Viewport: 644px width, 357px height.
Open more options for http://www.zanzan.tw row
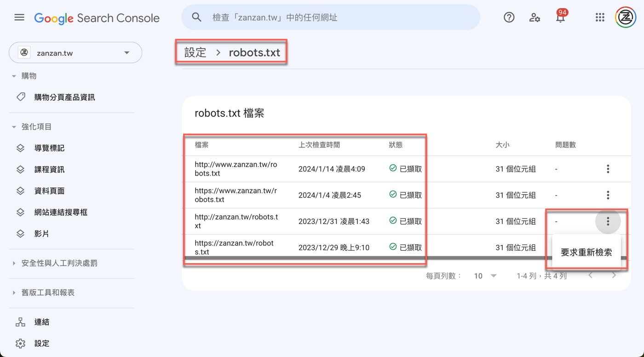point(608,169)
